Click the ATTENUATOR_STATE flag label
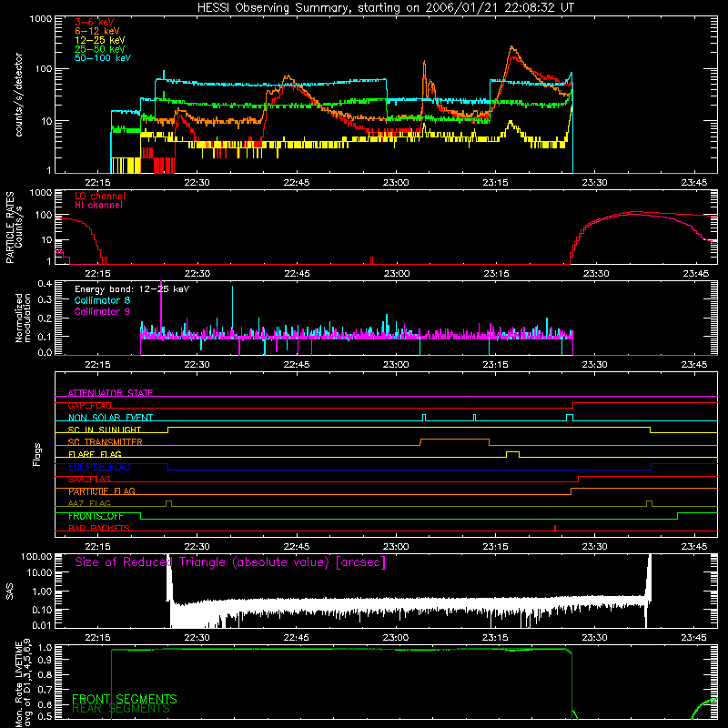Screen dimensions: 728x728 tap(110, 393)
